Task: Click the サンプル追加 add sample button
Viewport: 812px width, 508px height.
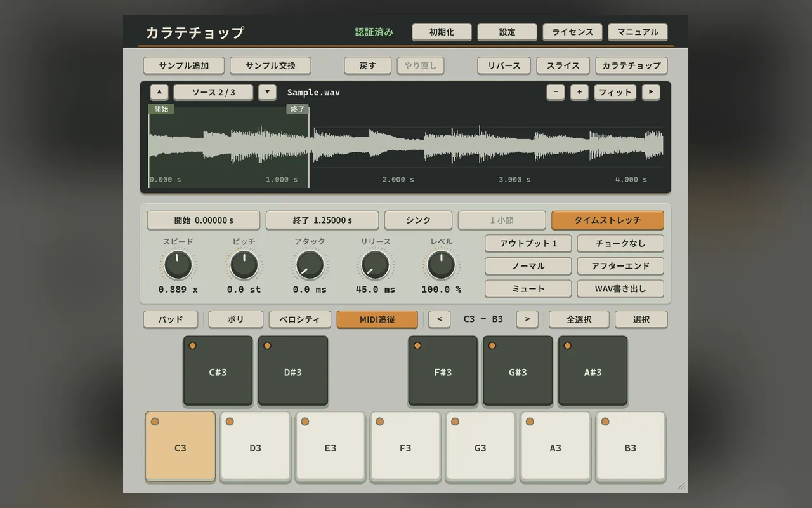Action: (x=184, y=65)
